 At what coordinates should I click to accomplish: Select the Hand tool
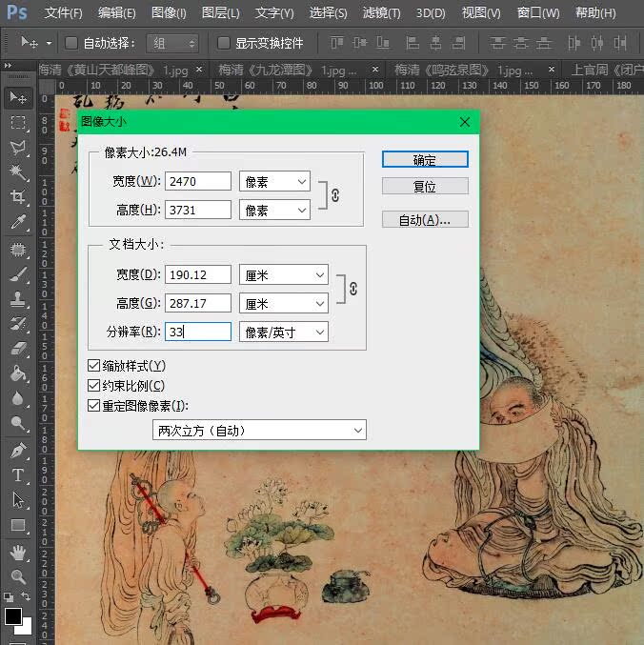pyautogui.click(x=18, y=553)
